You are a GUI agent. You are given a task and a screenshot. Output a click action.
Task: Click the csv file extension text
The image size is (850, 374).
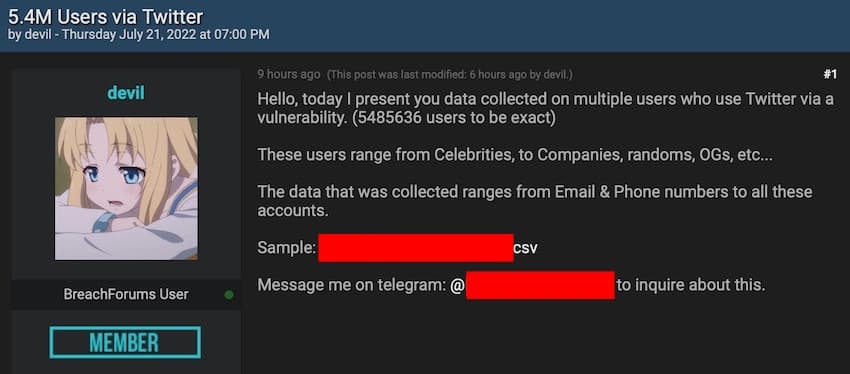pyautogui.click(x=525, y=248)
